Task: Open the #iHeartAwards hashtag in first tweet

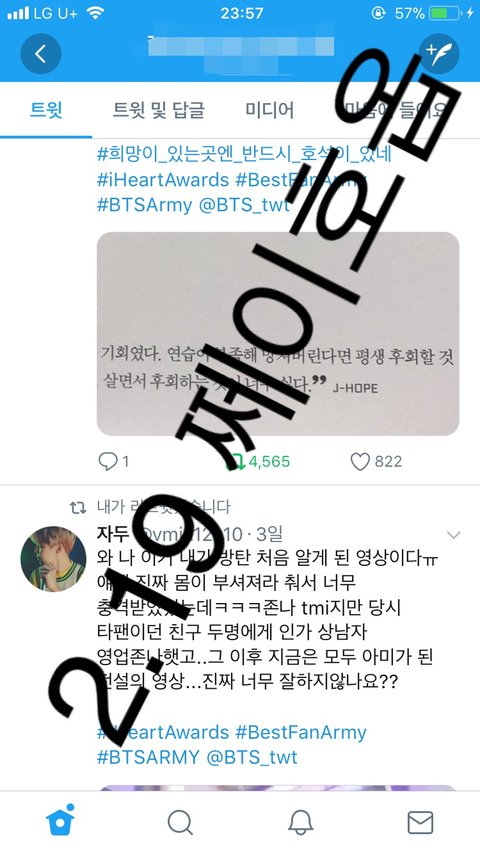Action: coord(163,180)
